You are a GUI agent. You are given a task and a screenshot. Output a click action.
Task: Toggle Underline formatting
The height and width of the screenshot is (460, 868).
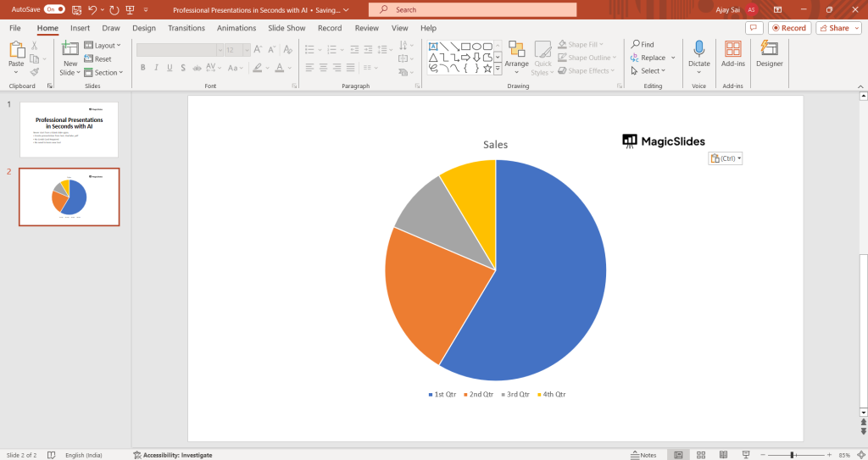coord(170,68)
